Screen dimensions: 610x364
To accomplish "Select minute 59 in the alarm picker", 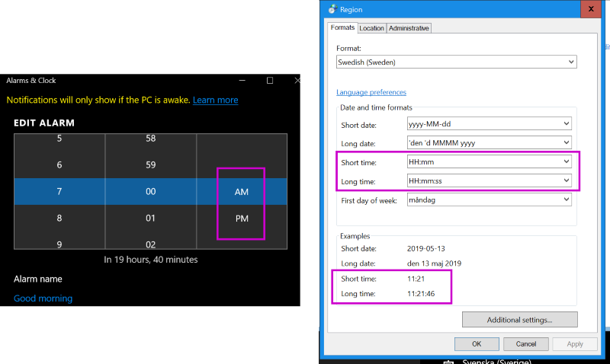I will coord(150,164).
